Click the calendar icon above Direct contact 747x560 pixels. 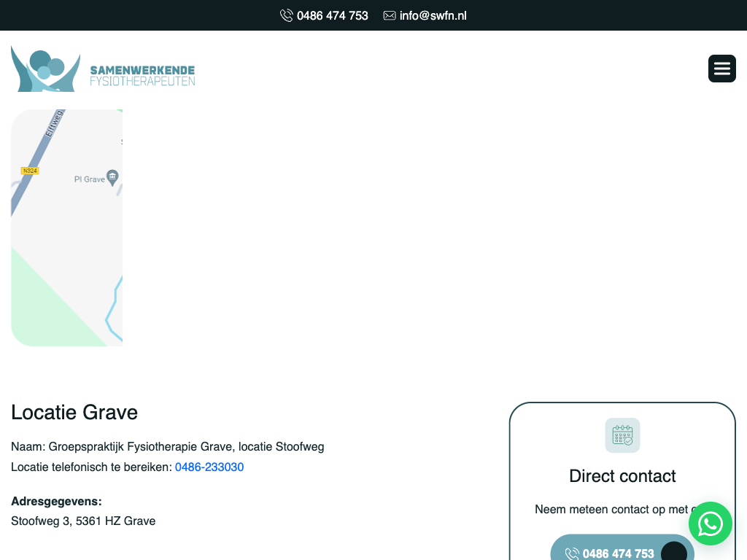click(x=622, y=435)
